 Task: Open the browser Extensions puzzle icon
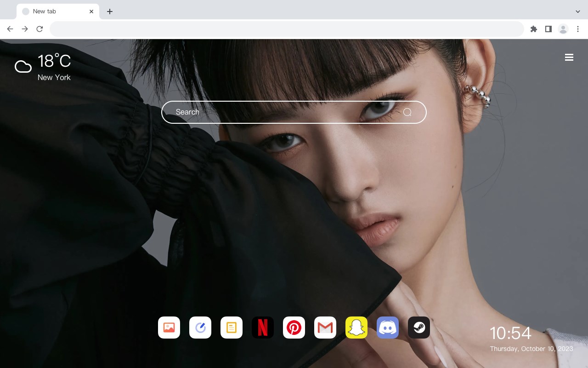533,29
